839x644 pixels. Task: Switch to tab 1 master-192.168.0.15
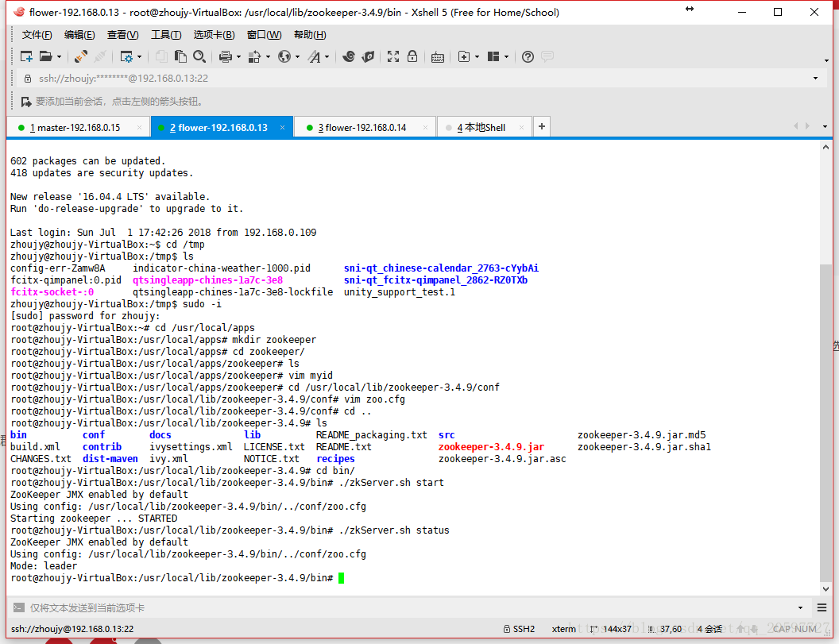78,127
